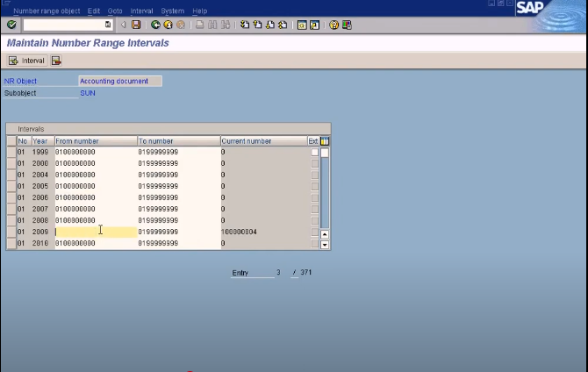Click To number field for year 2005

(179, 186)
